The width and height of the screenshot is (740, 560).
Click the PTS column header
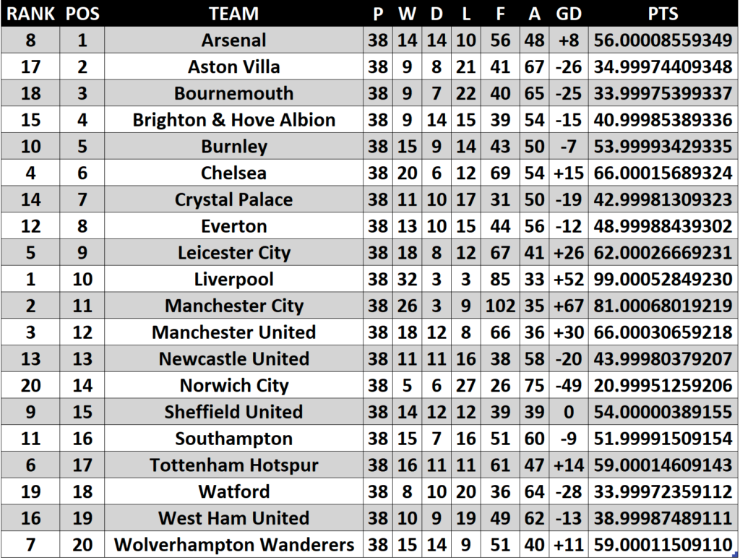point(663,14)
